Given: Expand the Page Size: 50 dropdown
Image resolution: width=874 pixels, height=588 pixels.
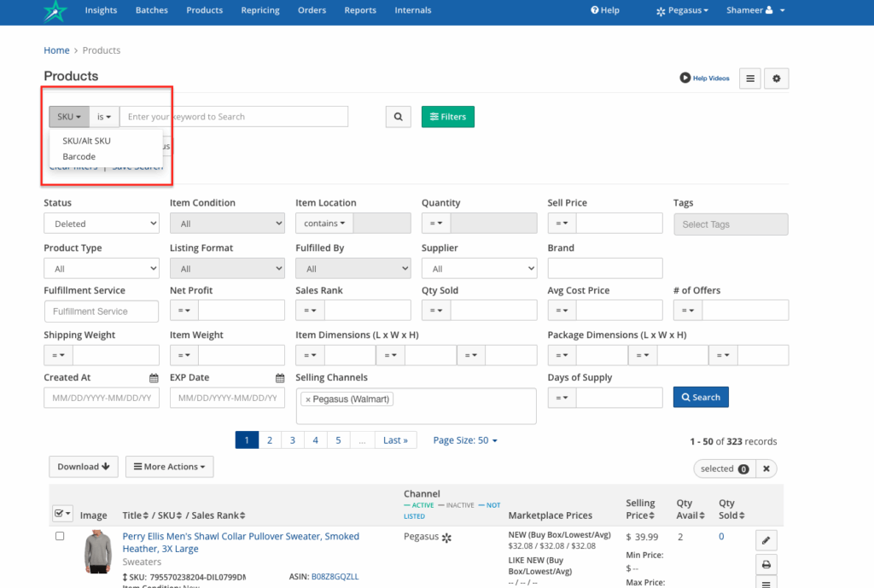Looking at the screenshot, I should 465,440.
